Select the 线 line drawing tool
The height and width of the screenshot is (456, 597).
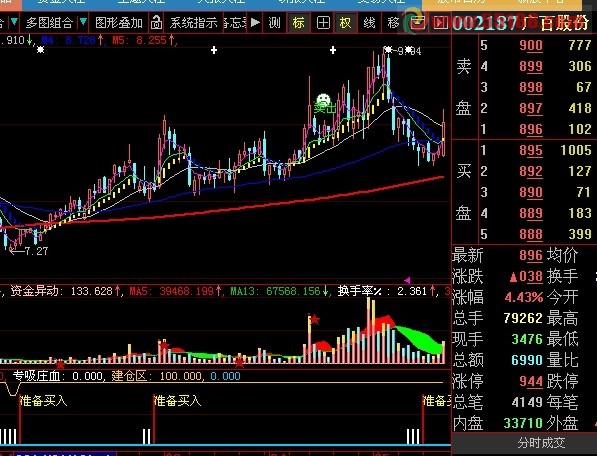369,23
